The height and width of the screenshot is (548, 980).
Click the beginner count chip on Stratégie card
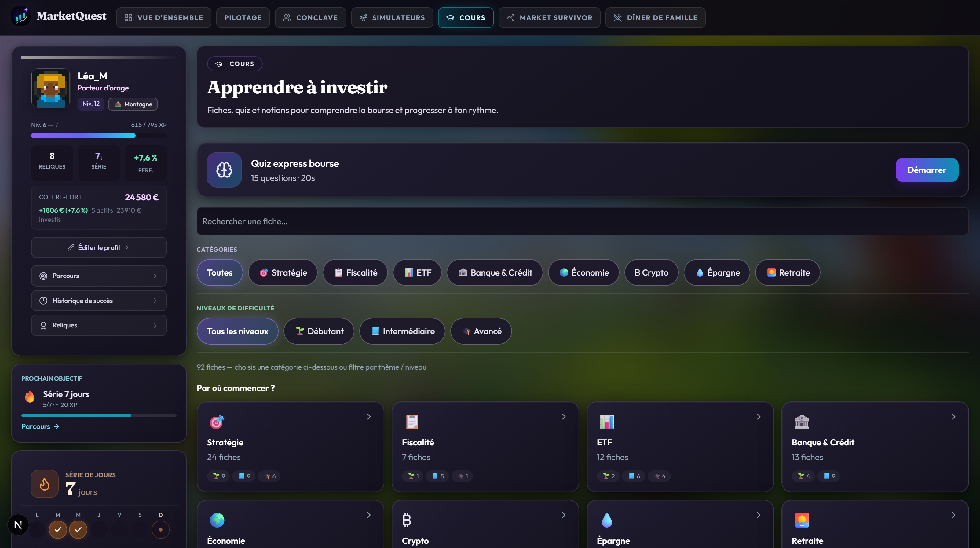coord(218,476)
